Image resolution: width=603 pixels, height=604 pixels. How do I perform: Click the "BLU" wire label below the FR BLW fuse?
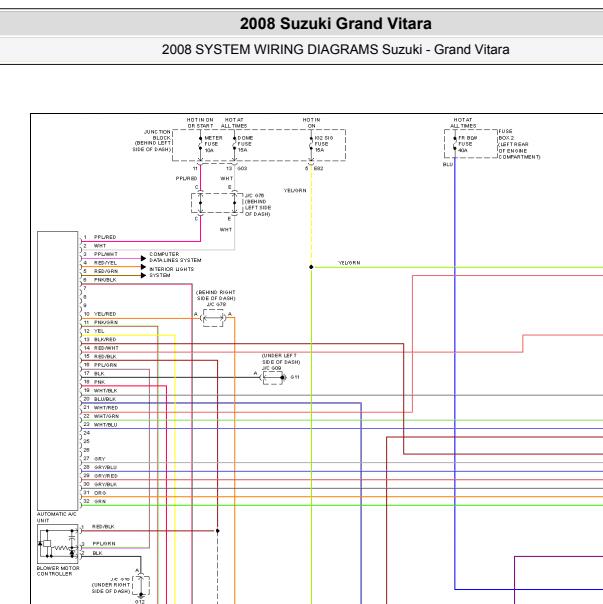(x=447, y=164)
